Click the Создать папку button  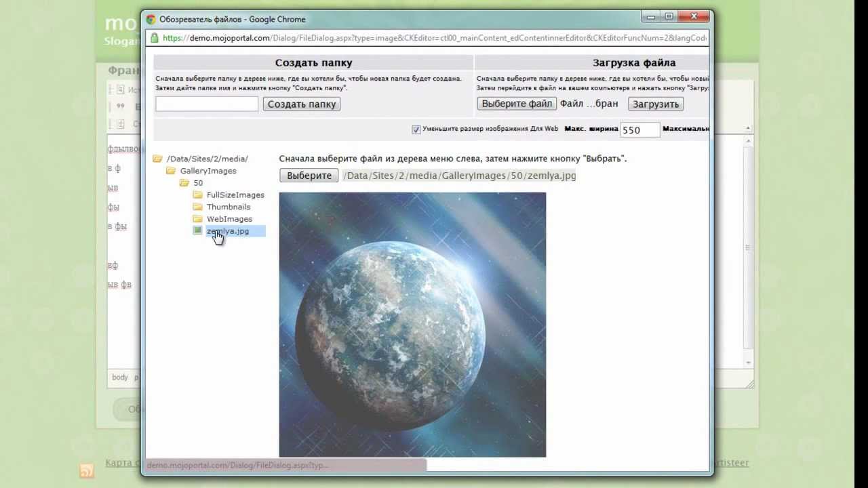coord(302,104)
